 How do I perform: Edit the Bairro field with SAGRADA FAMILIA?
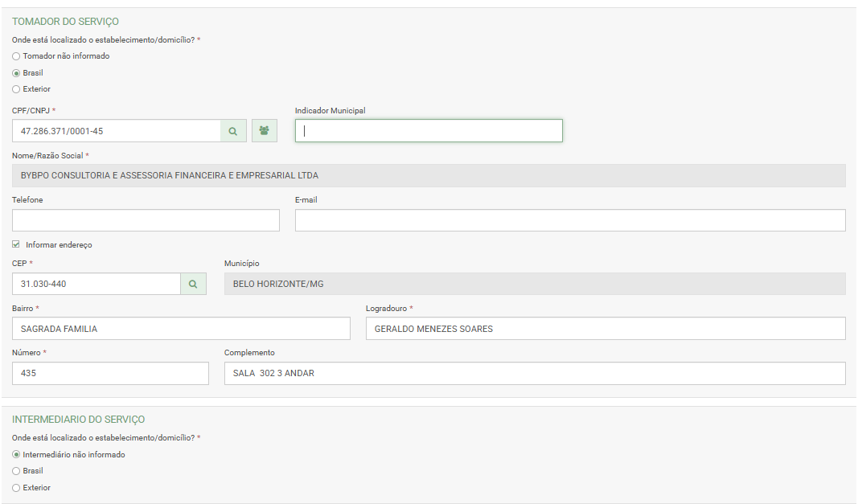coord(181,329)
